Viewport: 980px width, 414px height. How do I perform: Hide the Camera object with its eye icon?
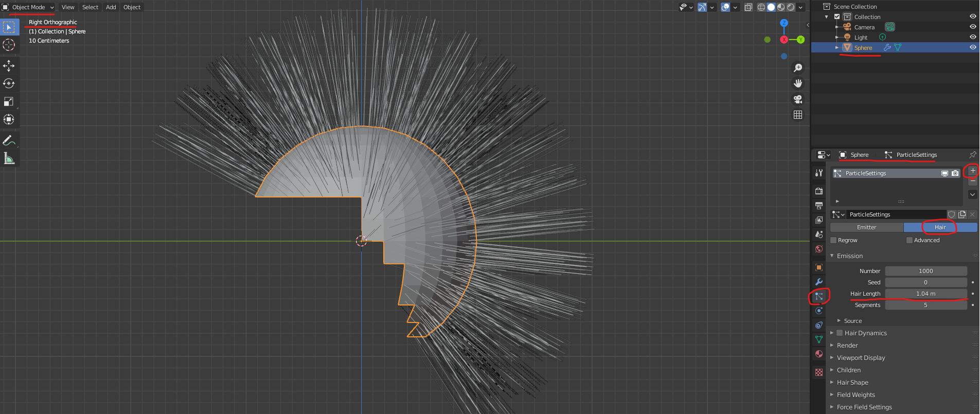pyautogui.click(x=973, y=27)
